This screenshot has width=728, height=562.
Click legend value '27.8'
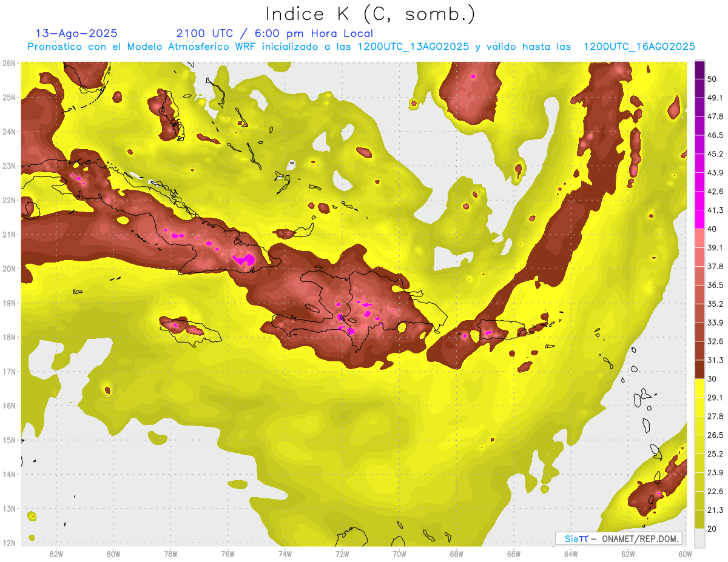[x=715, y=416]
